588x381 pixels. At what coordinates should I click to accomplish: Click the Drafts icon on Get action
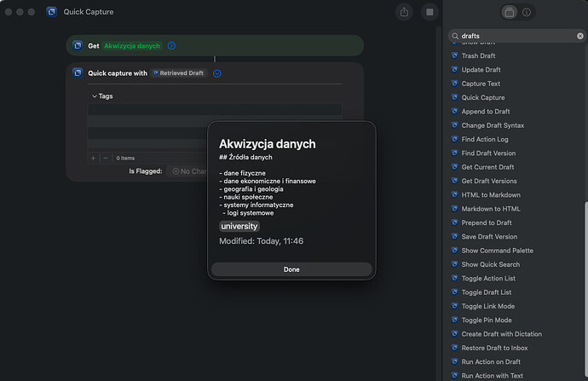coord(78,46)
